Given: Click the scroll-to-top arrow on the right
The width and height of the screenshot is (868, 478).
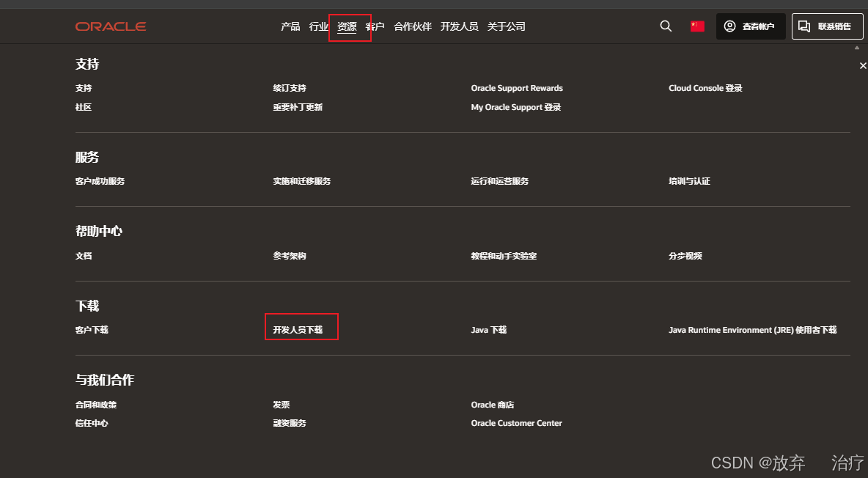Looking at the screenshot, I should click(856, 48).
